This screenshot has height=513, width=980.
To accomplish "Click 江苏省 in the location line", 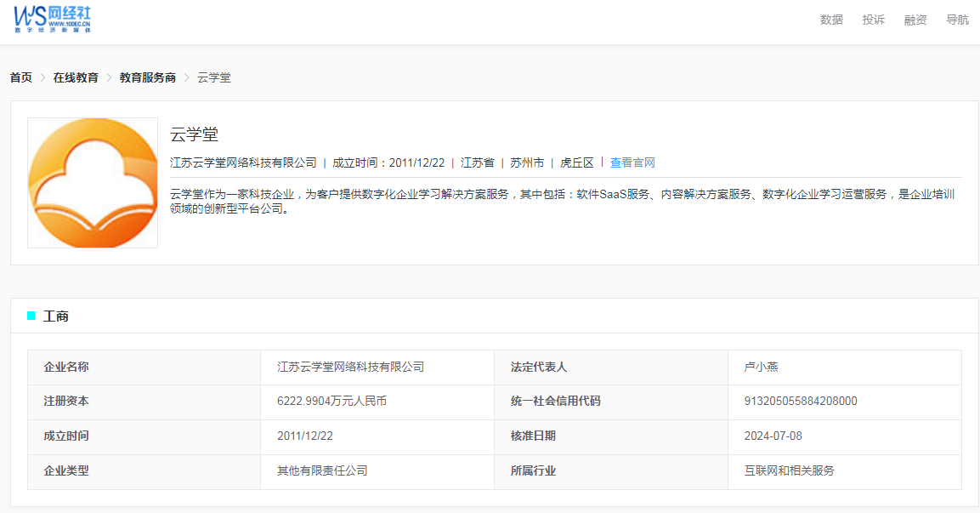I will point(478,162).
